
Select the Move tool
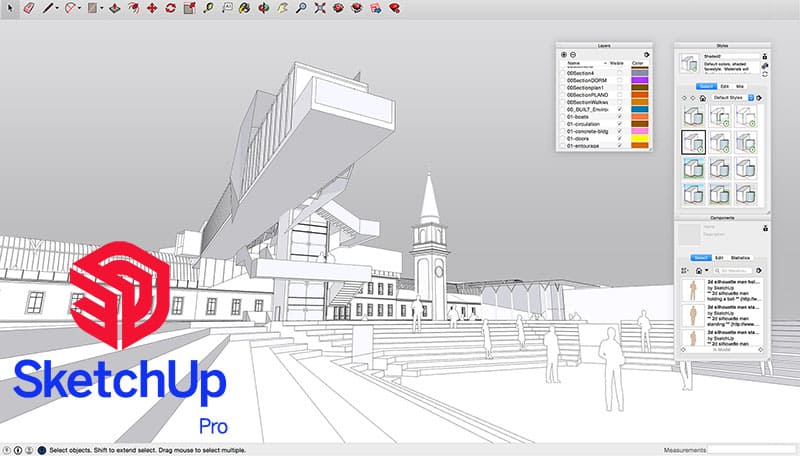152,8
